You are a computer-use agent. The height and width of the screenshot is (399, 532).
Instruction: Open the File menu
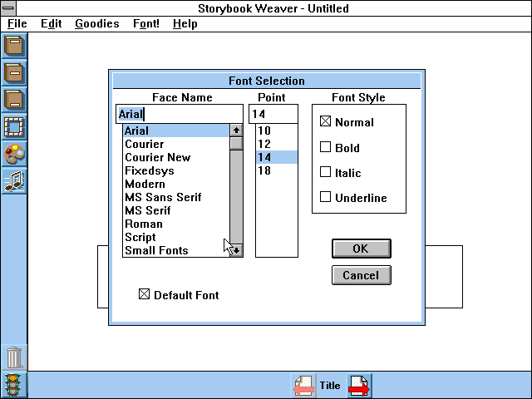[x=17, y=24]
